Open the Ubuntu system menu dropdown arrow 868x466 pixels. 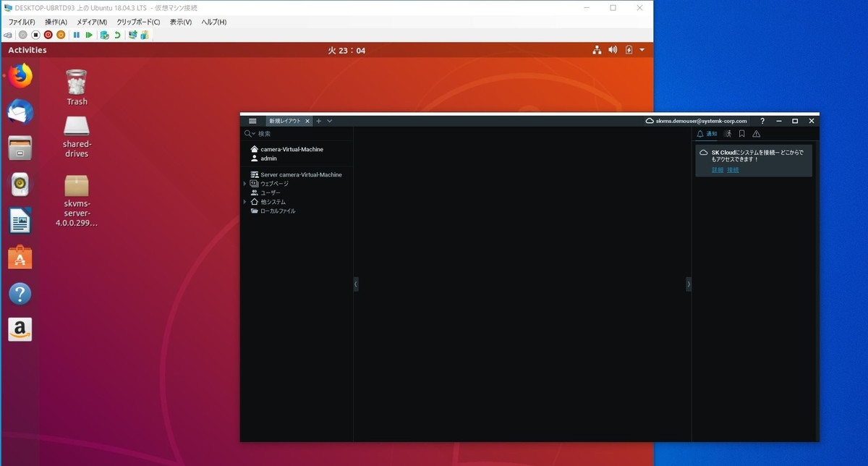click(642, 50)
